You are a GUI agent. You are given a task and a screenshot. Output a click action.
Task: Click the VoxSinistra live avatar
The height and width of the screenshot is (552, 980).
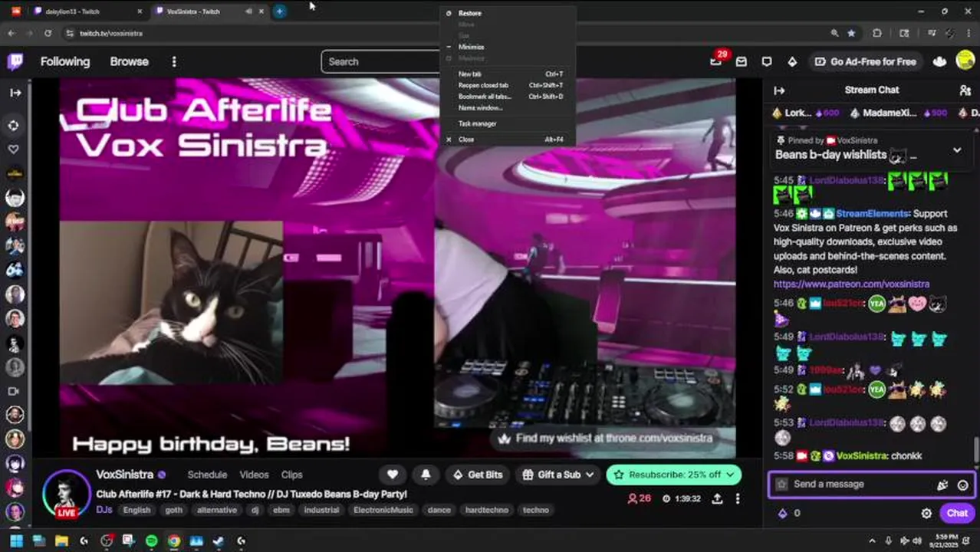pos(66,494)
